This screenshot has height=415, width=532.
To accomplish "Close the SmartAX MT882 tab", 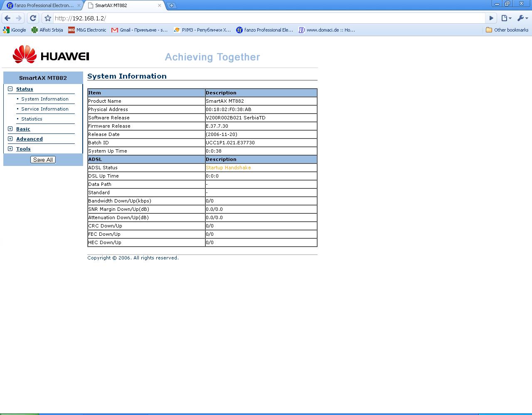I will [x=159, y=5].
